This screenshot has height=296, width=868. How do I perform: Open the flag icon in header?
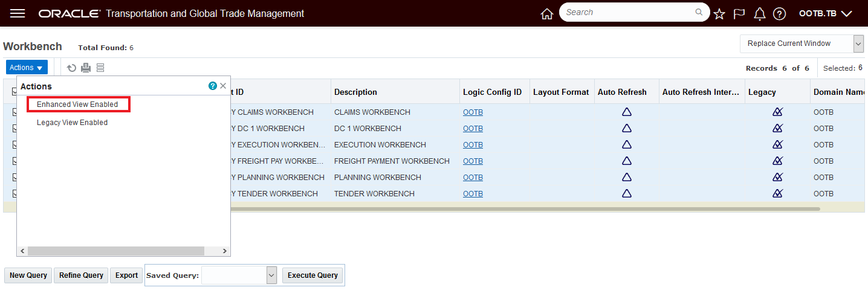point(739,14)
